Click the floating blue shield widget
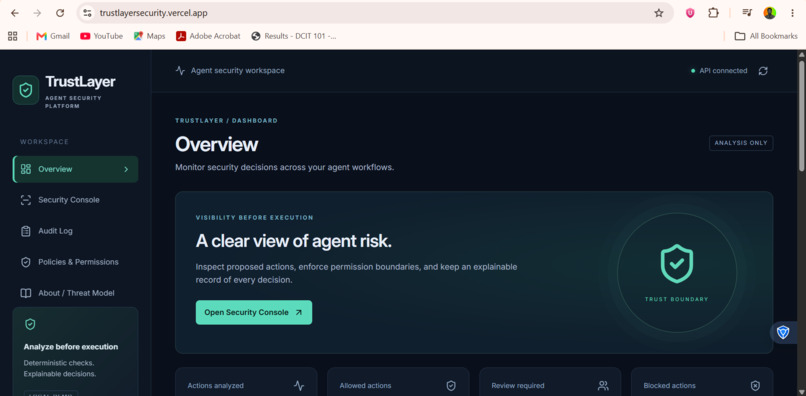This screenshot has width=806, height=396. click(x=783, y=332)
